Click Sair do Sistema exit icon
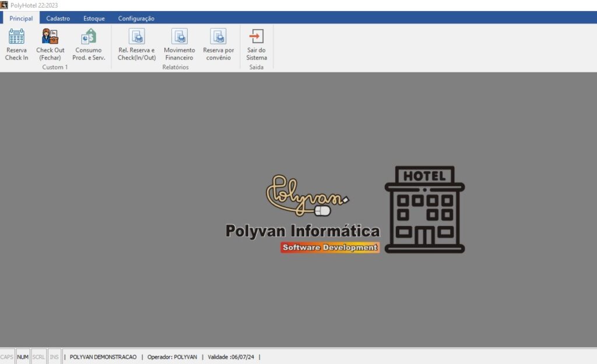Screen dimensions: 597x364 tap(257, 37)
